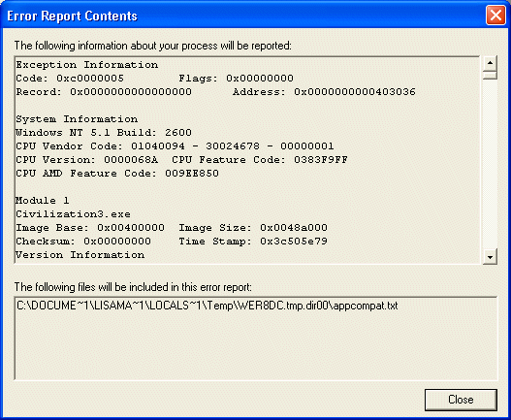Click the Windows NT 5.1 Build line

tap(104, 132)
